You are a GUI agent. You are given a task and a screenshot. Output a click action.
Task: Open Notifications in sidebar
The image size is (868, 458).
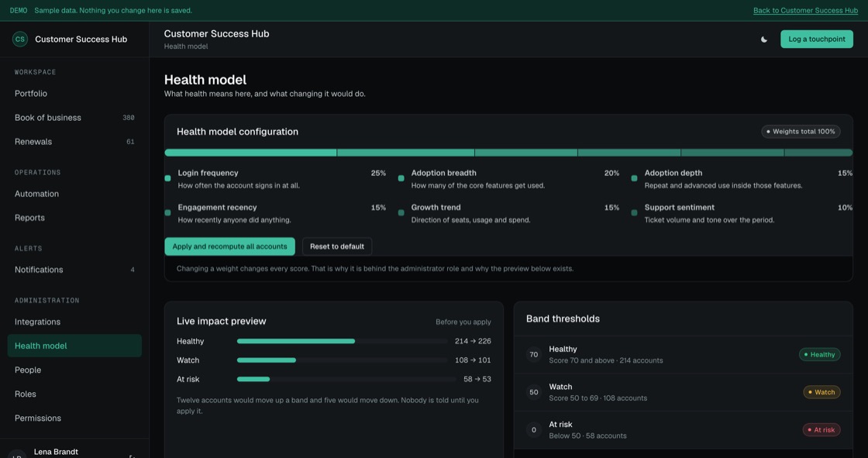coord(74,270)
